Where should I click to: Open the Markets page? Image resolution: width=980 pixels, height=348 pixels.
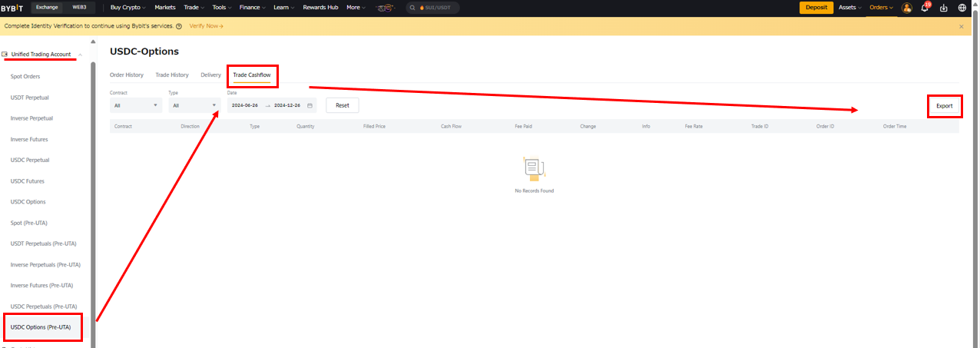coord(165,8)
